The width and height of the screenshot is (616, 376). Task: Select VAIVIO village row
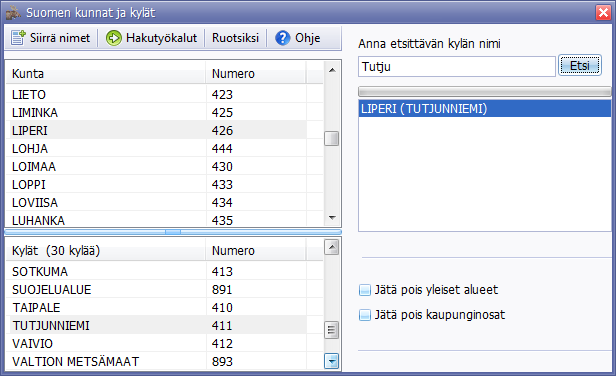pyautogui.click(x=156, y=344)
